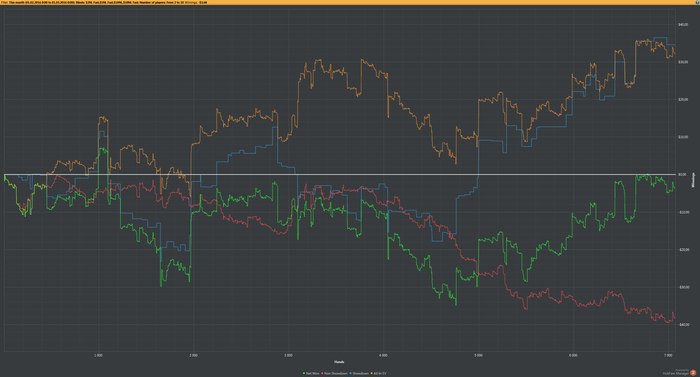Click the $30,00 y-axis label

point(683,62)
